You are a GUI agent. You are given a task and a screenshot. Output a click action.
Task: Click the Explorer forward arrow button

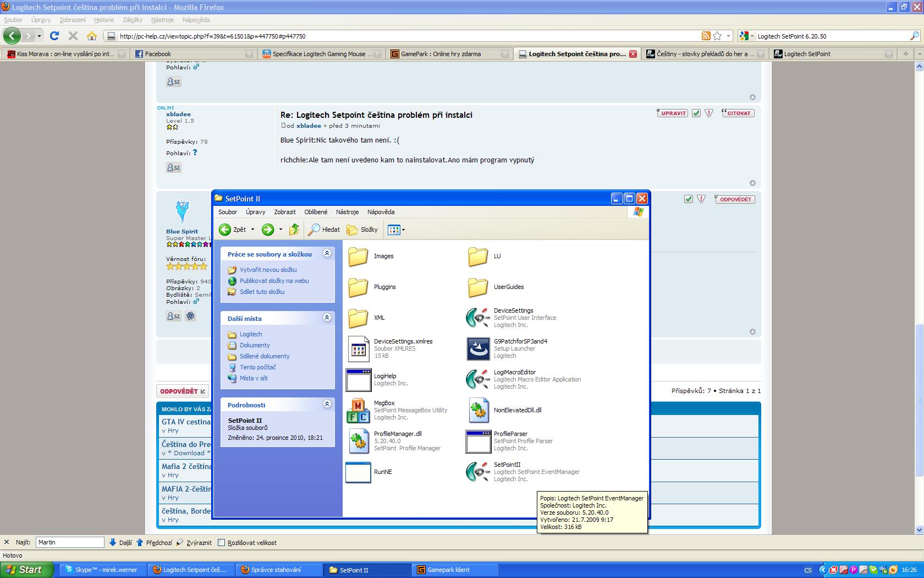(268, 230)
